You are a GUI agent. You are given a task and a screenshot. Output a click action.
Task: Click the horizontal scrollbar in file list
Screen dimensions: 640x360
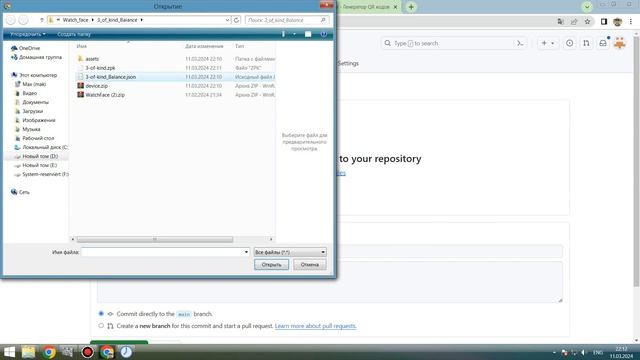[x=155, y=239]
